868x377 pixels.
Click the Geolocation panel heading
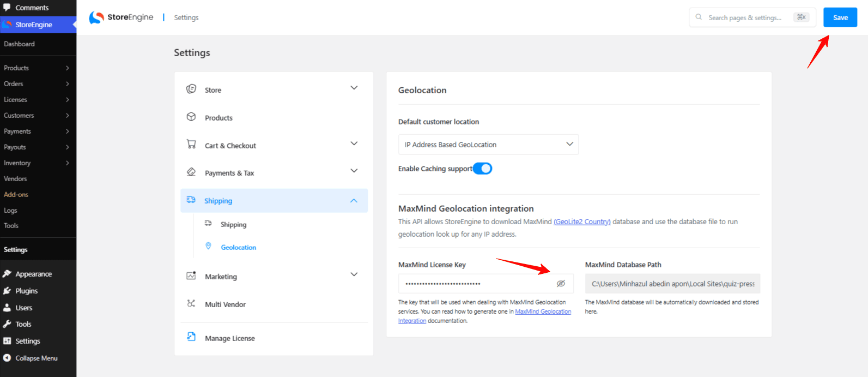[x=422, y=90]
